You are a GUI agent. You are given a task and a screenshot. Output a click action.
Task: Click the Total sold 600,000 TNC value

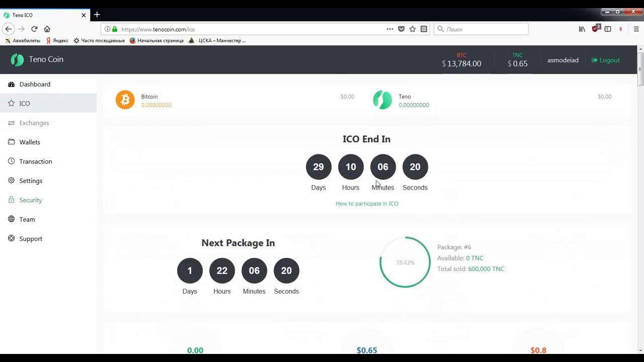pos(486,269)
